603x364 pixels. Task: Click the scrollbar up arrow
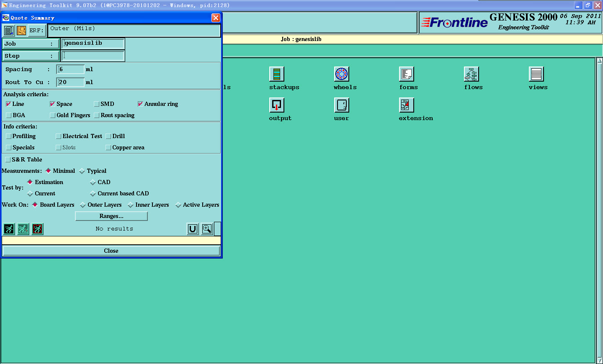point(599,61)
